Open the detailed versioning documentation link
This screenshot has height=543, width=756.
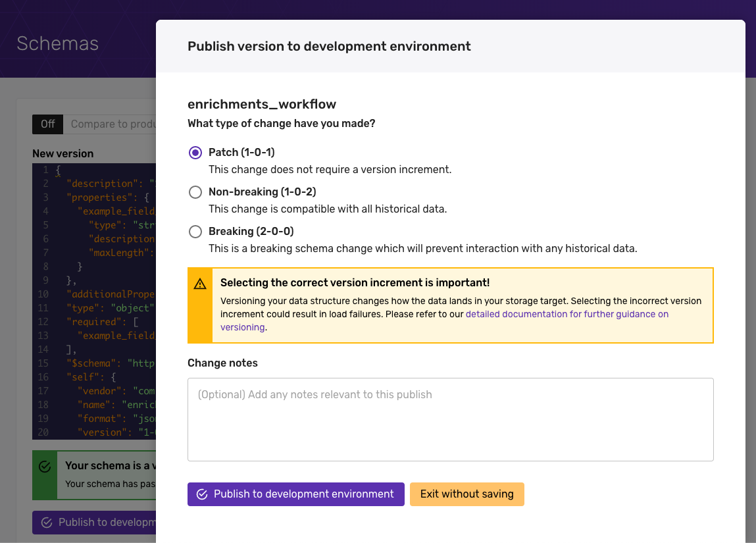click(x=567, y=315)
